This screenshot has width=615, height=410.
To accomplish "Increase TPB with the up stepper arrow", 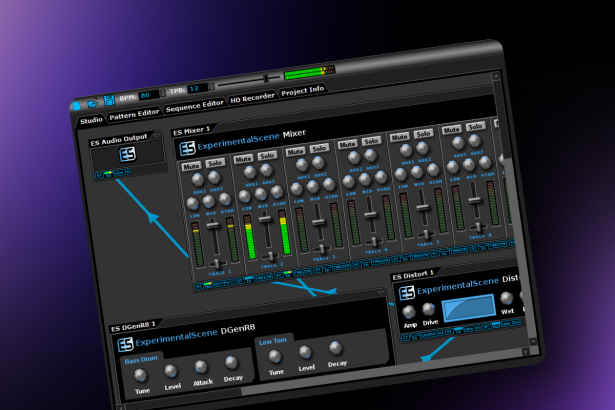I will [211, 84].
